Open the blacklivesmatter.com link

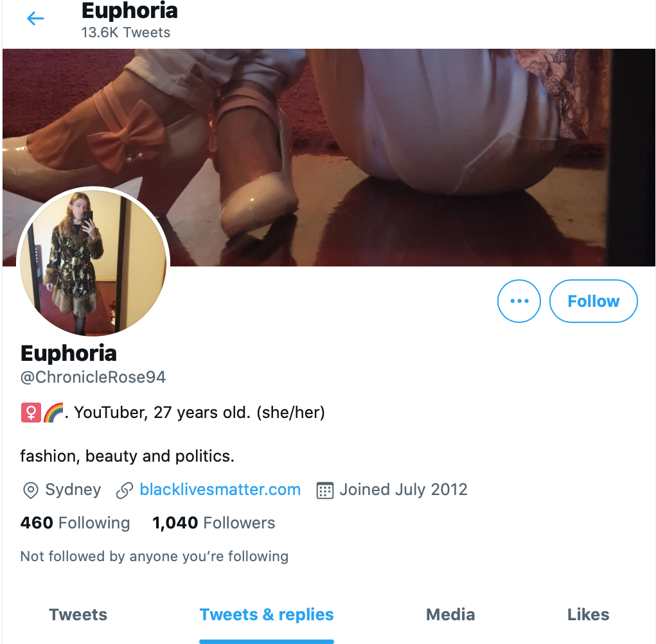[220, 490]
